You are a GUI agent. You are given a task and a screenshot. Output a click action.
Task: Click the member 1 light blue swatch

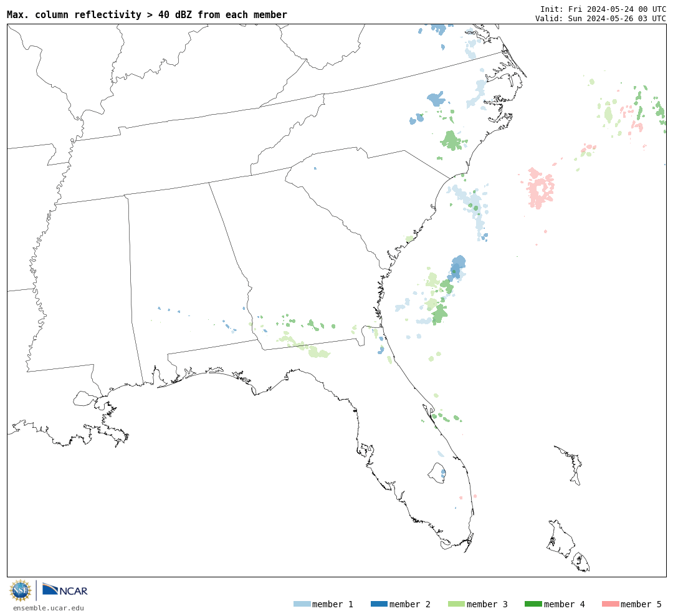[x=302, y=604]
